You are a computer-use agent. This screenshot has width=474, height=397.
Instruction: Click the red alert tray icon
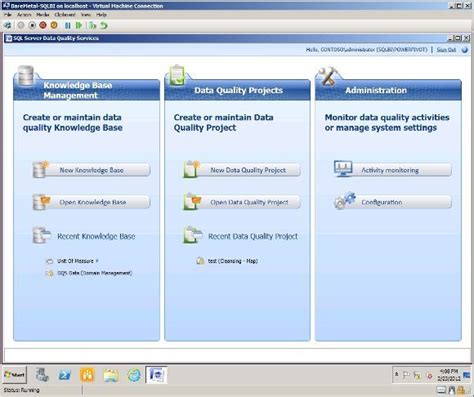[x=429, y=376]
